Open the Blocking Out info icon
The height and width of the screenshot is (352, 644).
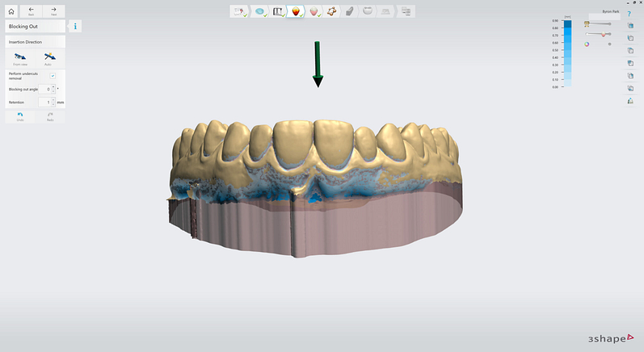[75, 26]
